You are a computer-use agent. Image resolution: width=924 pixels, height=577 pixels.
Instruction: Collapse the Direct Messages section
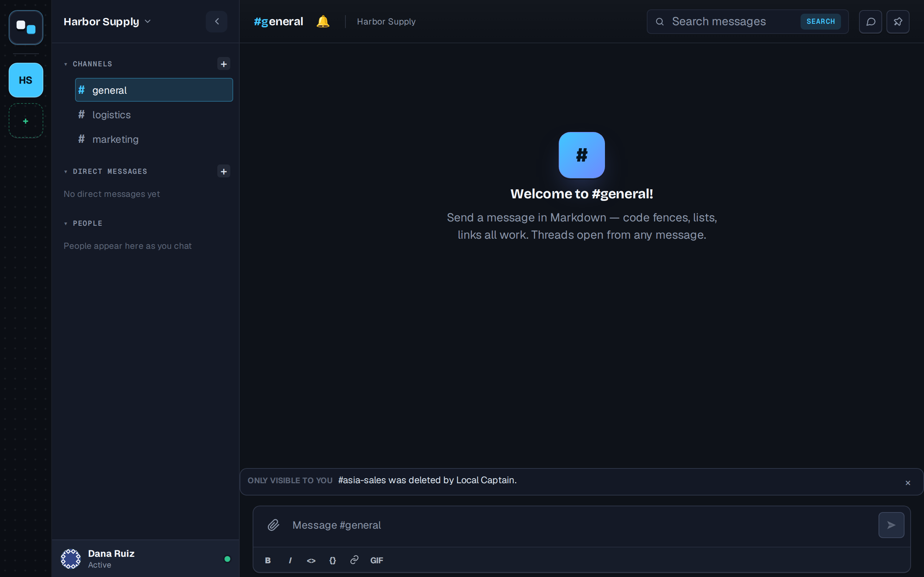pos(105,171)
